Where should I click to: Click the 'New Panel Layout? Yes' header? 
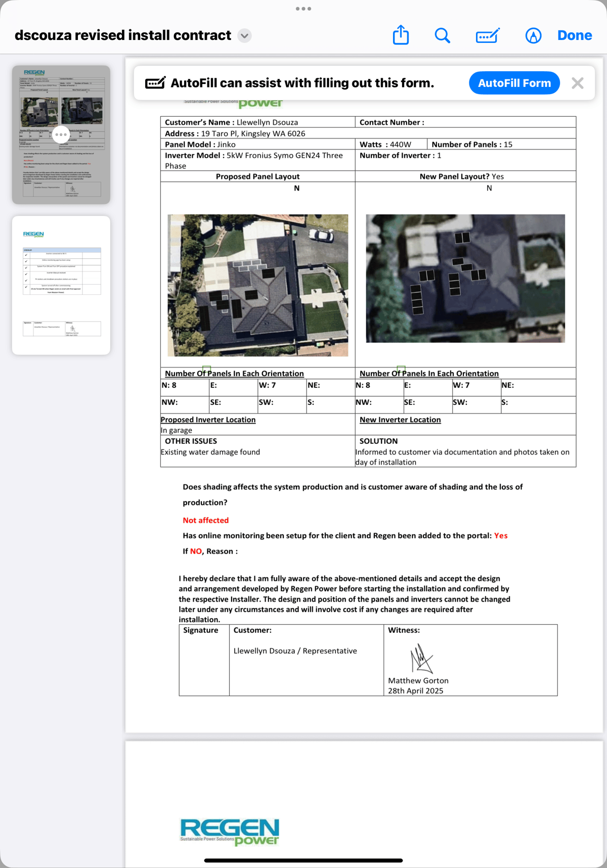click(462, 176)
